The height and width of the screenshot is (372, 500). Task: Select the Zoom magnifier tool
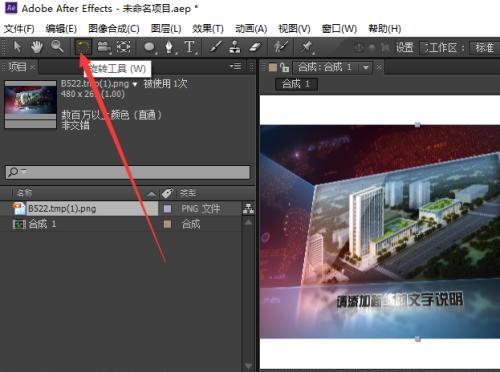[x=57, y=47]
